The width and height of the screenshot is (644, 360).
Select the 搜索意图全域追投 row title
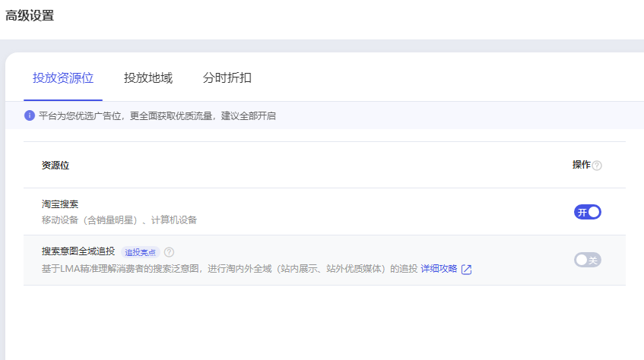coord(78,251)
